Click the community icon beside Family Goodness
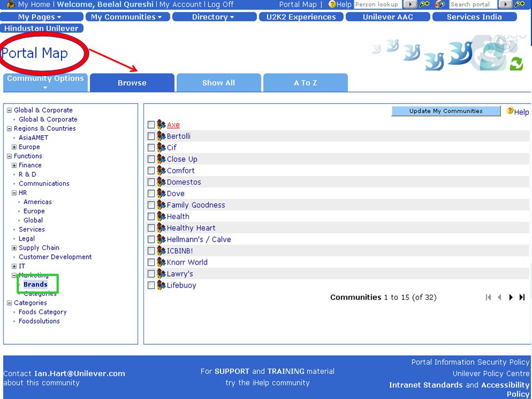Image resolution: width=532 pixels, height=399 pixels. pos(161,205)
